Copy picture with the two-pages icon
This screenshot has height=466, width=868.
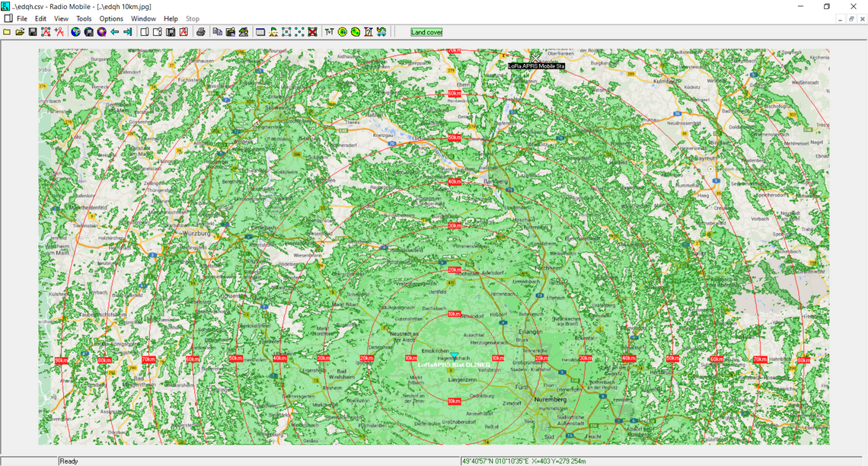click(x=218, y=32)
